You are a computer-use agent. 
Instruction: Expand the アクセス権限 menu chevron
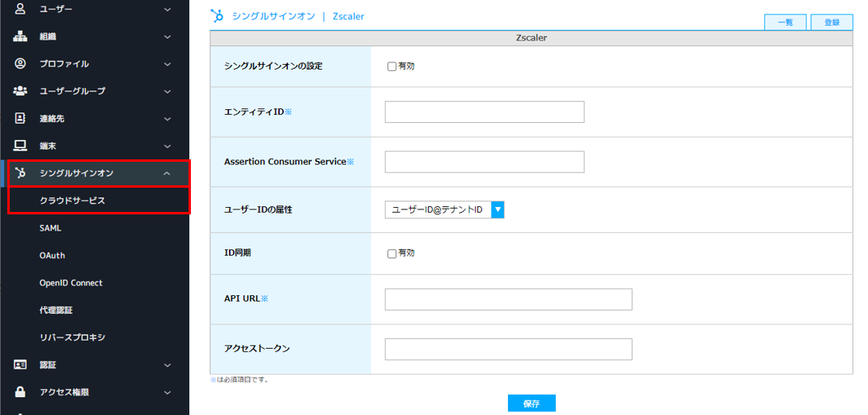click(167, 392)
